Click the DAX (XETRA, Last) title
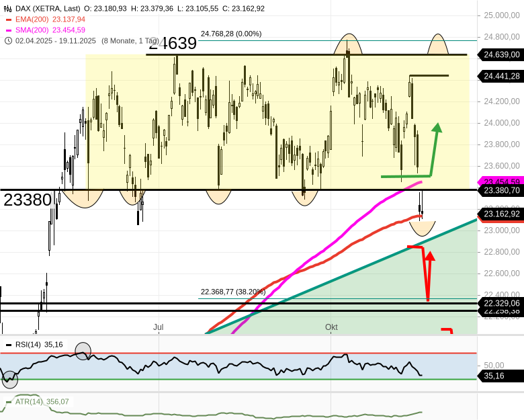Viewport: 524px width, 420px height. 46,9
